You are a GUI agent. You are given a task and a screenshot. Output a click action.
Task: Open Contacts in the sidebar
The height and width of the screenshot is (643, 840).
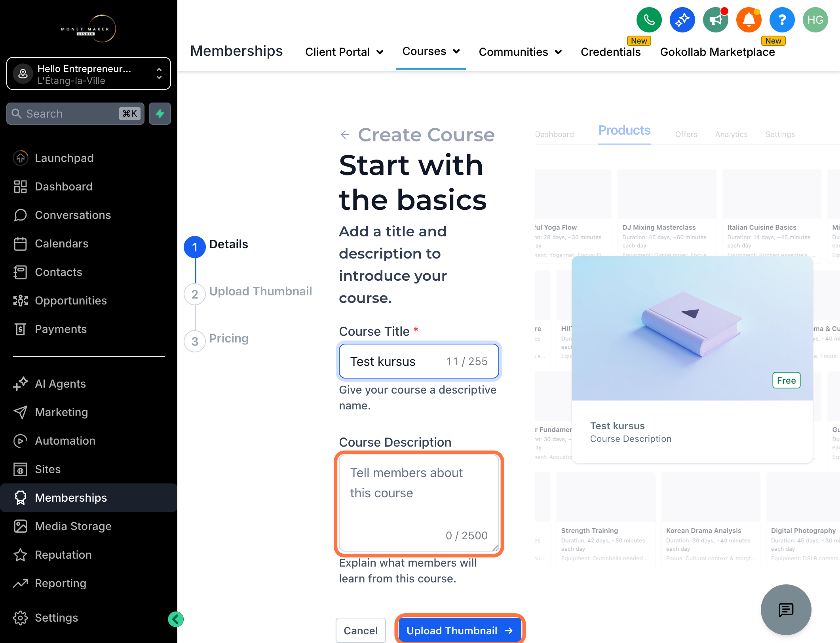click(x=89, y=272)
